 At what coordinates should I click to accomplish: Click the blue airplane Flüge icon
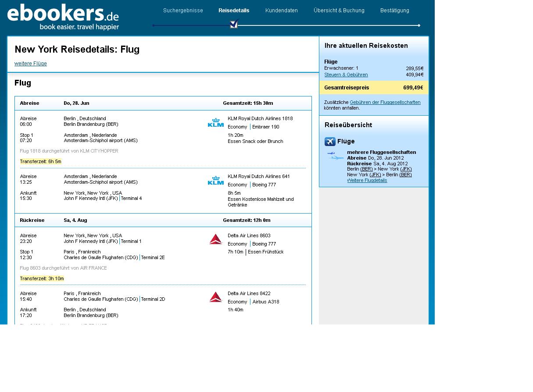pos(330,141)
